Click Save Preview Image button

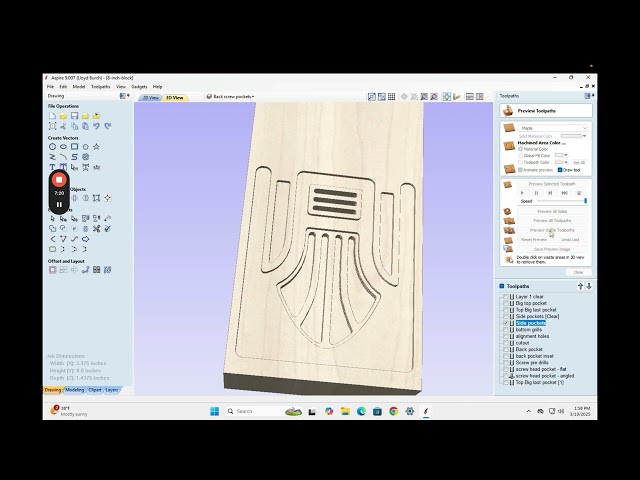552,249
